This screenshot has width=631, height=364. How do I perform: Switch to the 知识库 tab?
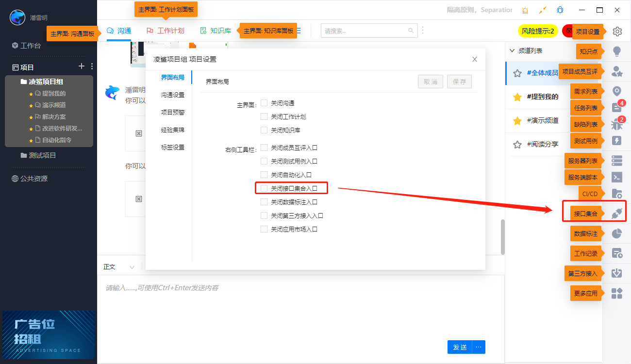(x=216, y=31)
